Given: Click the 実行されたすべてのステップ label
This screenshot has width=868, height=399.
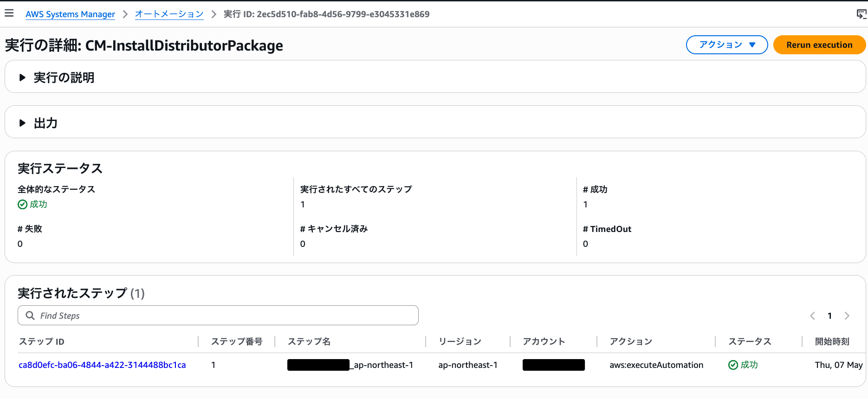Looking at the screenshot, I should tap(356, 189).
